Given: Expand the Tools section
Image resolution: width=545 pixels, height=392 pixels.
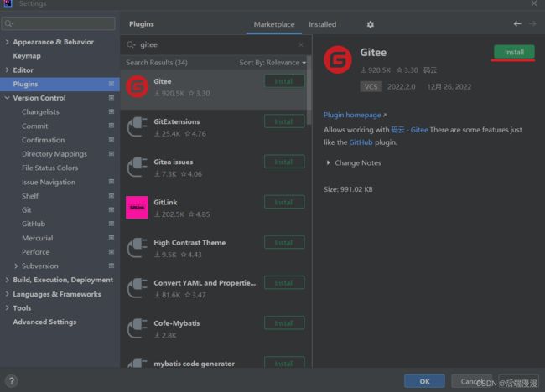Looking at the screenshot, I should click(7, 307).
